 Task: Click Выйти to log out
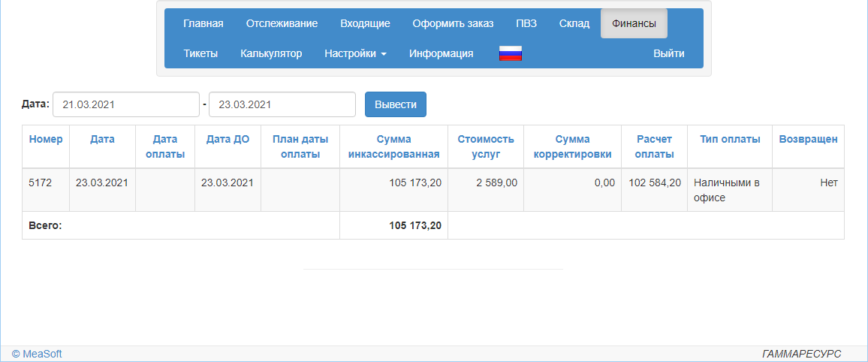coord(669,53)
